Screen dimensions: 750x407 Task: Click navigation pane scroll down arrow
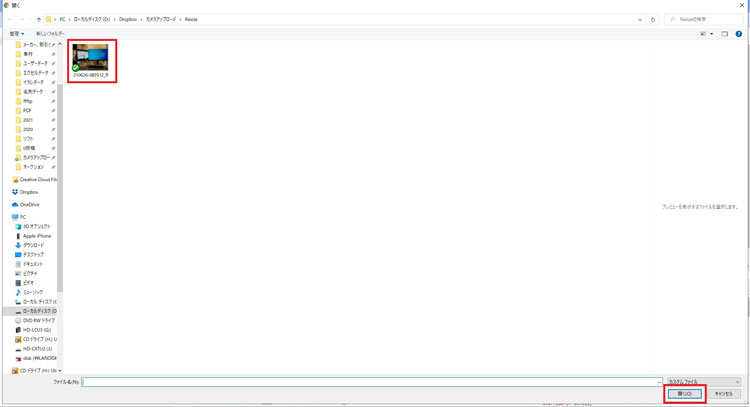click(60, 371)
